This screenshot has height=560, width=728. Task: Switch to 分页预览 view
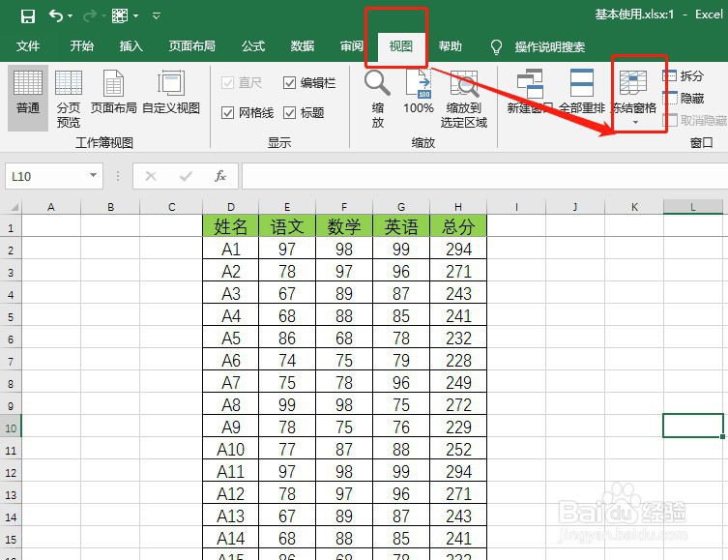(69, 98)
